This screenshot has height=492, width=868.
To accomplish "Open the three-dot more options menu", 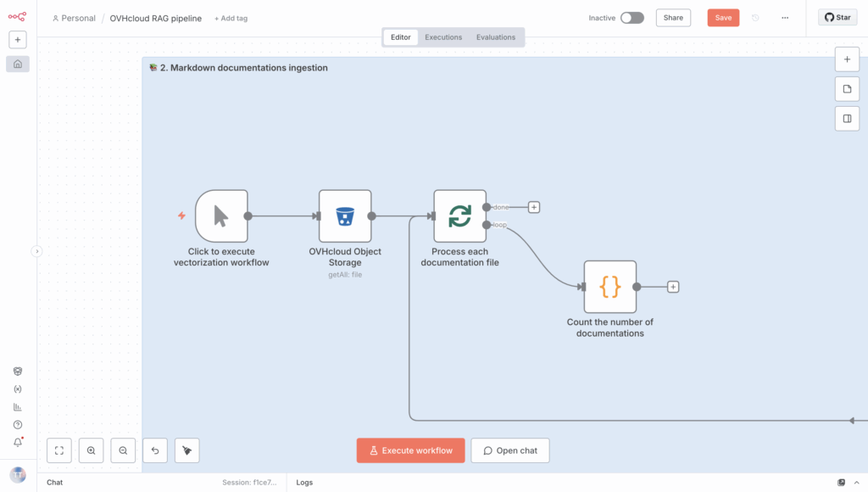I will pos(785,18).
